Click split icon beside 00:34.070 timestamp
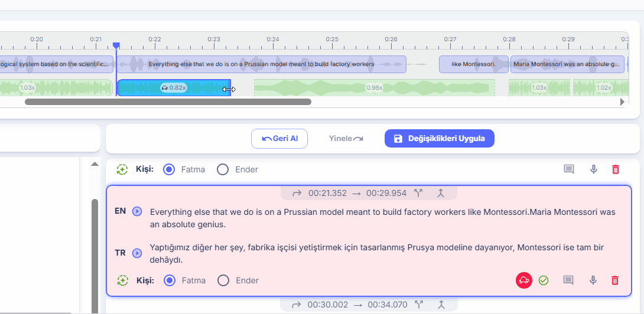 [x=419, y=305]
